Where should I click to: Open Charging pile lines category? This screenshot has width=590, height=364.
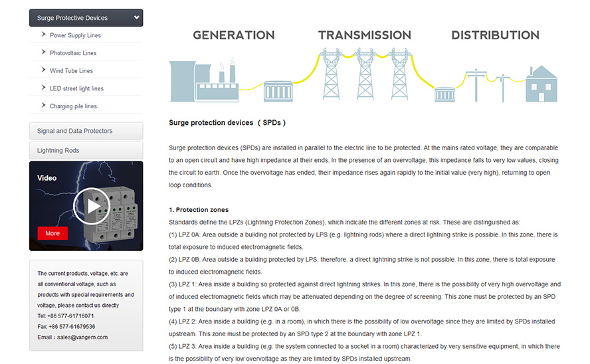(73, 106)
